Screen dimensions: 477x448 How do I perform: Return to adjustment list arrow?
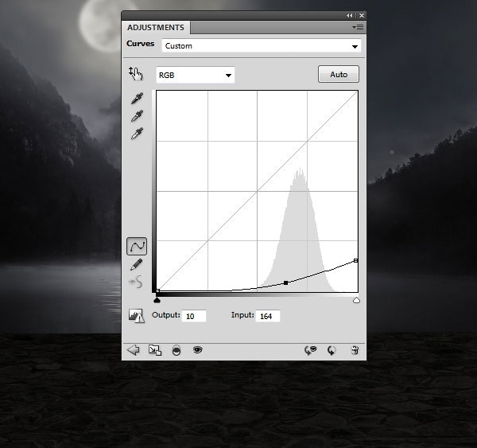[133, 350]
